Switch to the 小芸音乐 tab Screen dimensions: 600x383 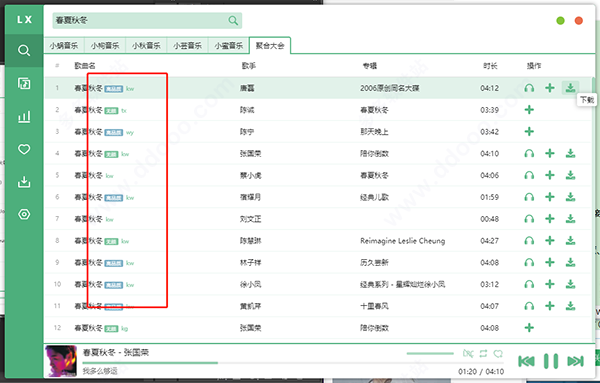187,46
